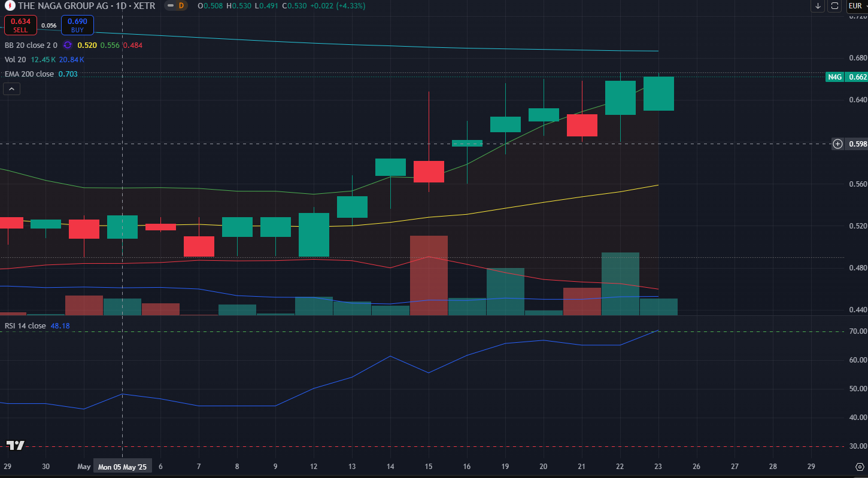Viewport: 868px width, 478px height.
Task: Click the red volume bar for 15 May
Action: tap(429, 276)
